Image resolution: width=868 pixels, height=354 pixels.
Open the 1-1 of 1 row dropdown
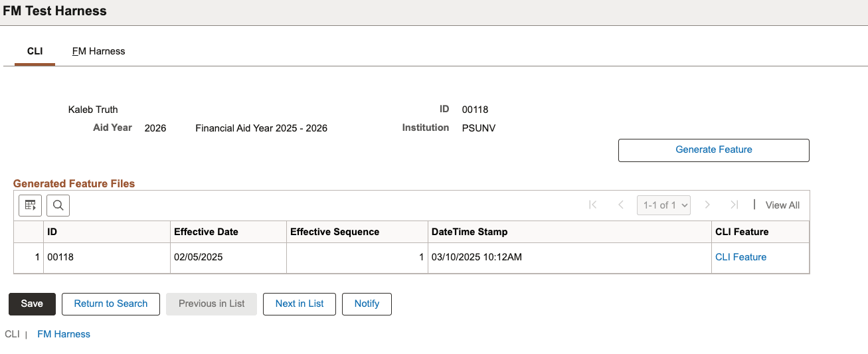663,205
